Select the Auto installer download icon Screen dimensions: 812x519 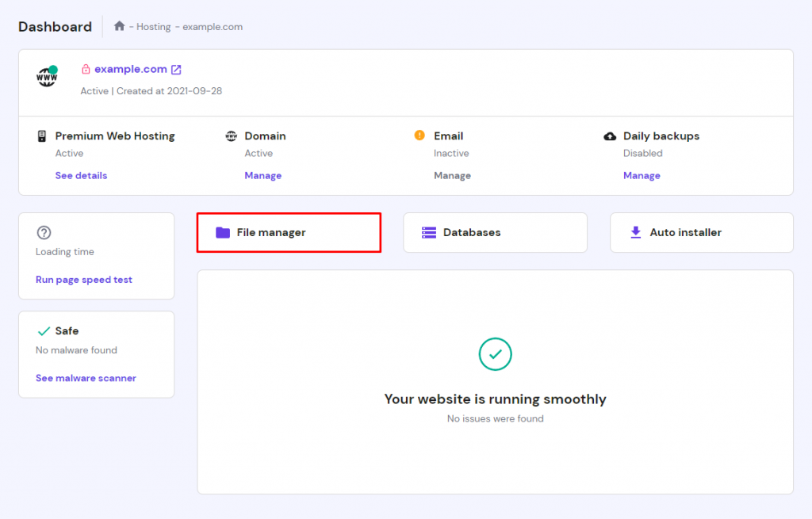point(634,232)
